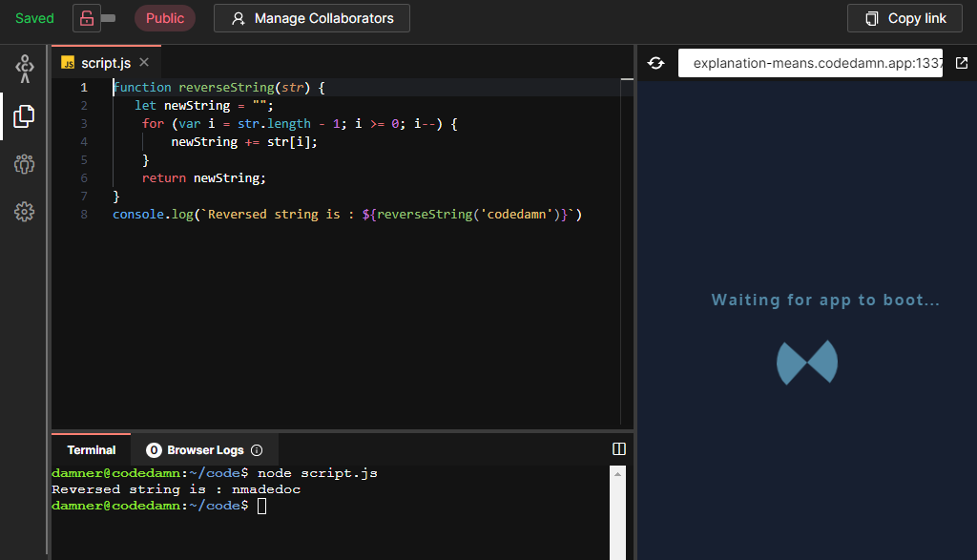The image size is (977, 560).
Task: Open the file explorer sidebar icon
Action: 24,116
